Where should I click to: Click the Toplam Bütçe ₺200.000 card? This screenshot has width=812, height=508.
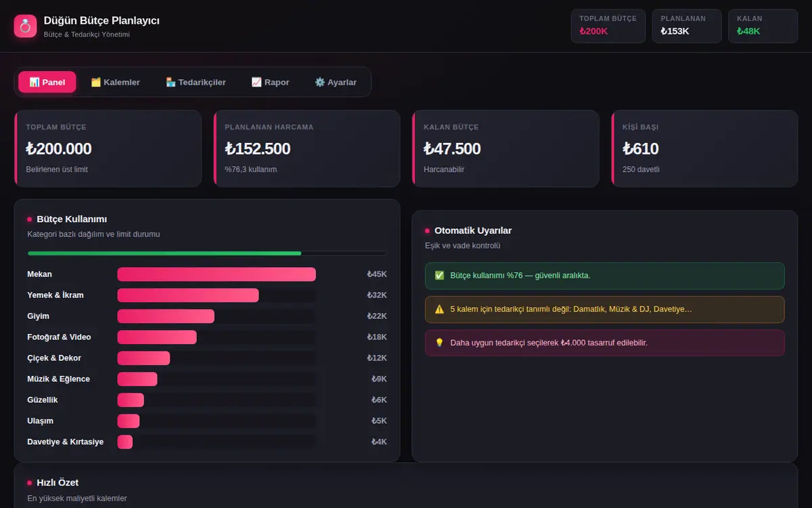coord(108,148)
